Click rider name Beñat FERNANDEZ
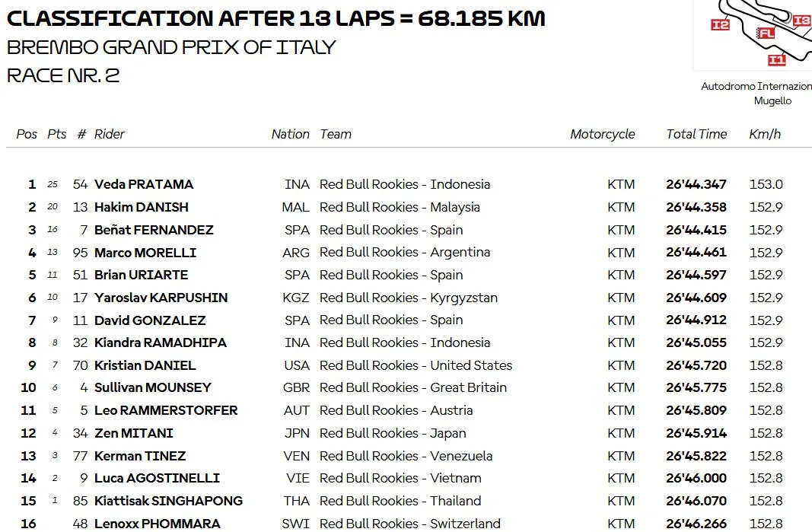812x532 pixels. coord(154,230)
